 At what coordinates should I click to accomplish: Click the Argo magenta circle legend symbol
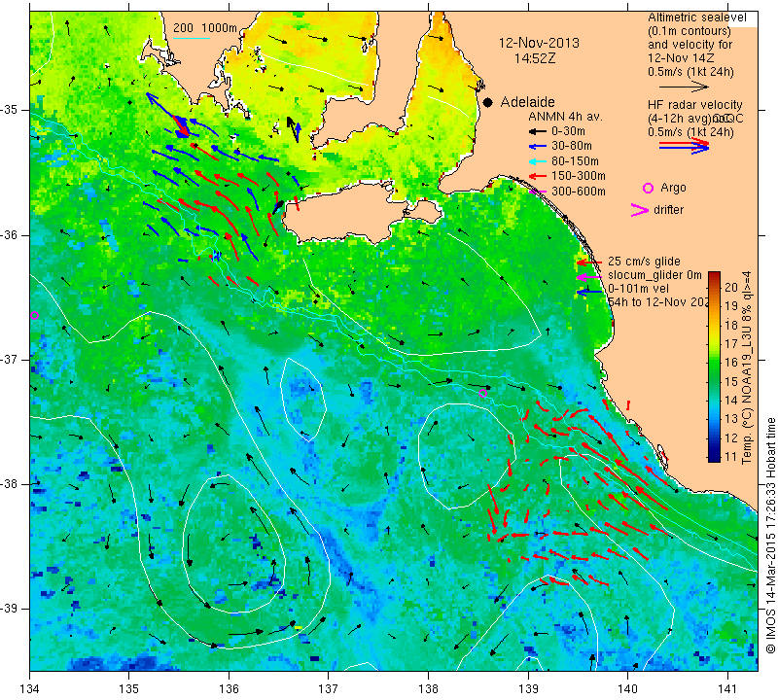648,188
